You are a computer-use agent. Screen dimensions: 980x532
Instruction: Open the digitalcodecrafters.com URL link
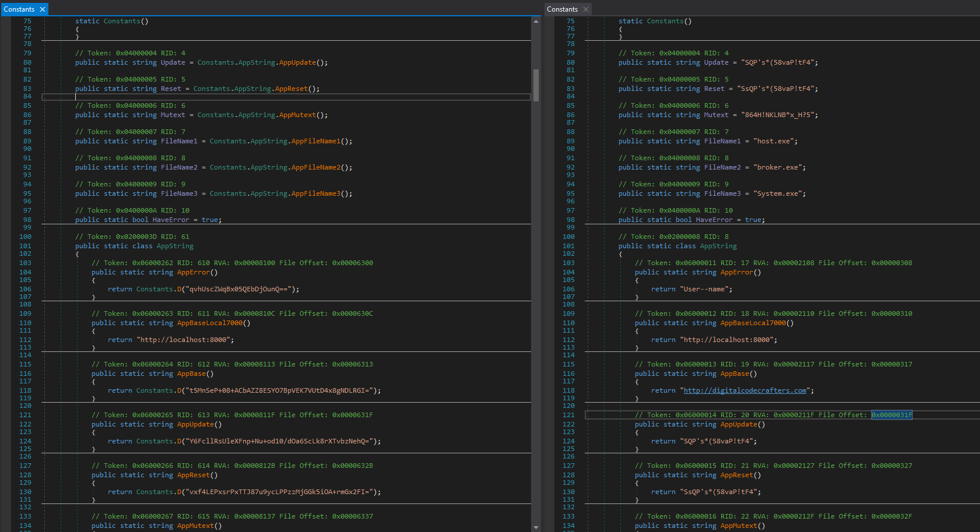(x=744, y=390)
